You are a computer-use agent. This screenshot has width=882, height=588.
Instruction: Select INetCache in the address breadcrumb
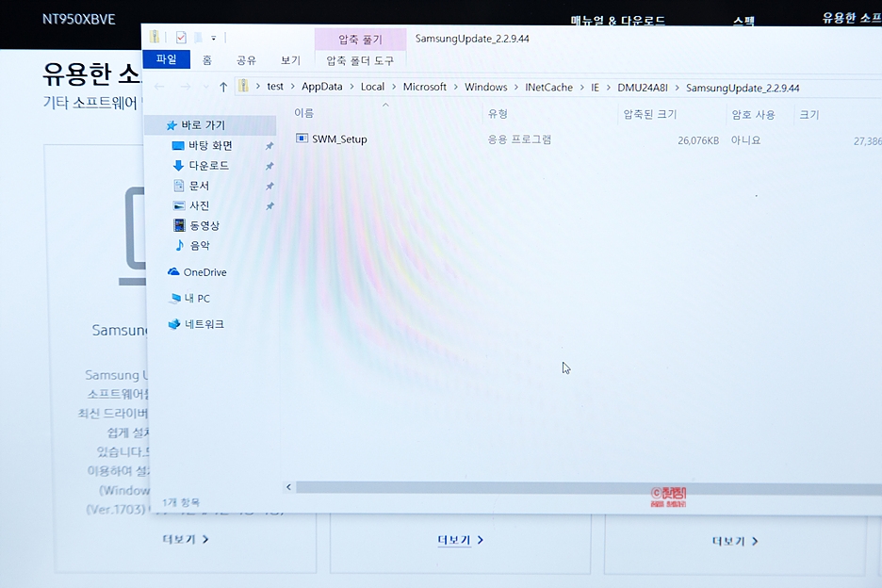[548, 88]
